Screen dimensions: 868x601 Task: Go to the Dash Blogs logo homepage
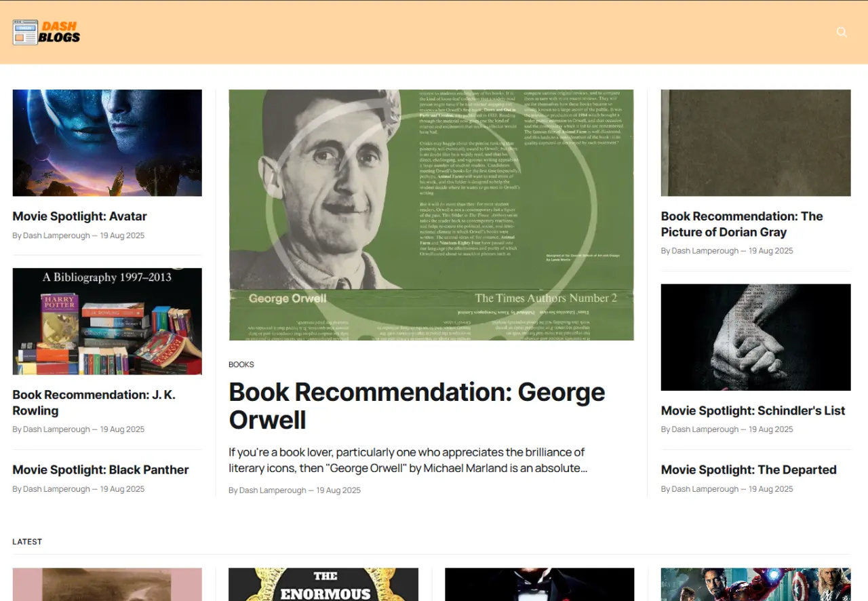[x=46, y=33]
